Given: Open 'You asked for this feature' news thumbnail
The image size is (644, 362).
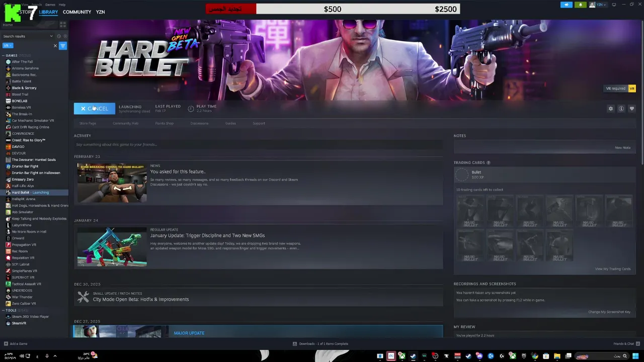Looking at the screenshot, I should click(x=112, y=183).
